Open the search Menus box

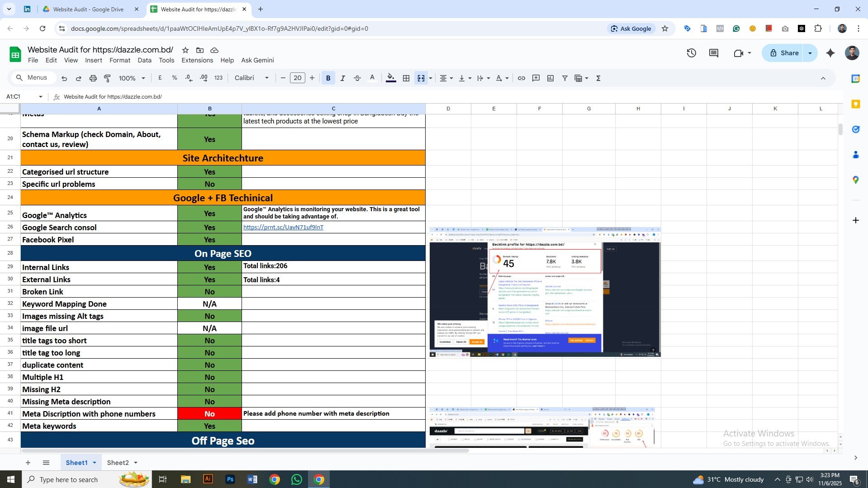click(x=33, y=77)
